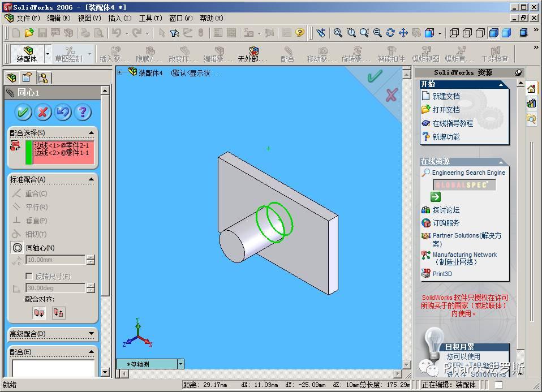Open the 视图 menu
This screenshot has width=542, height=392.
pos(89,18)
